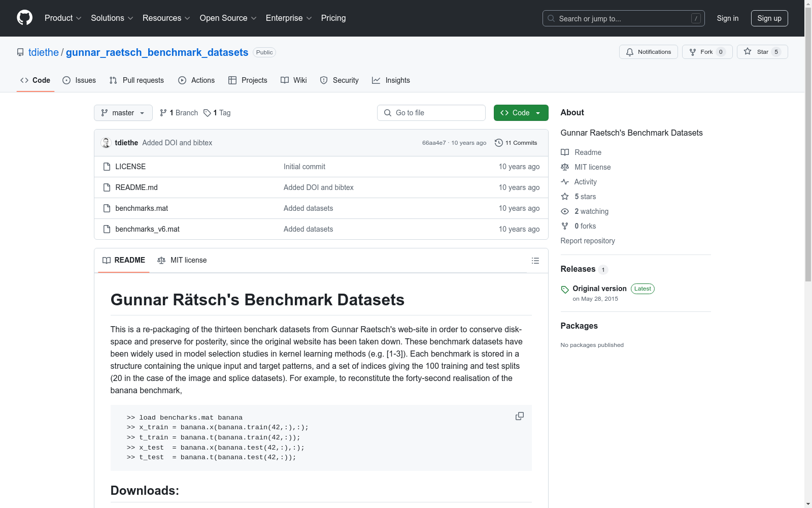This screenshot has width=812, height=508.
Task: Click the bell icon in Notifications
Action: tap(630, 52)
